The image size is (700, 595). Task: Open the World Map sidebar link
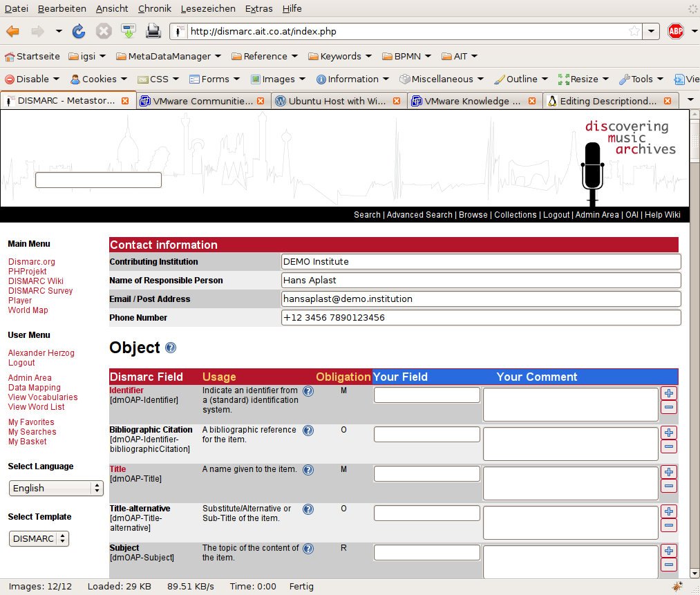click(28, 310)
